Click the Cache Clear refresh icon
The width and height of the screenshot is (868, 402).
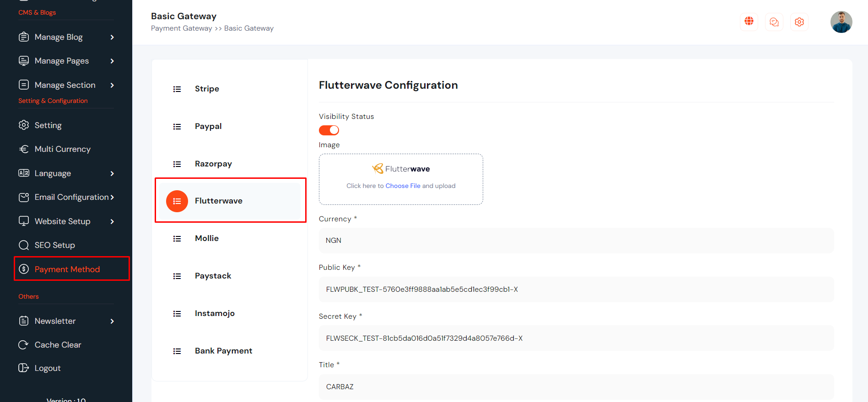(x=23, y=345)
